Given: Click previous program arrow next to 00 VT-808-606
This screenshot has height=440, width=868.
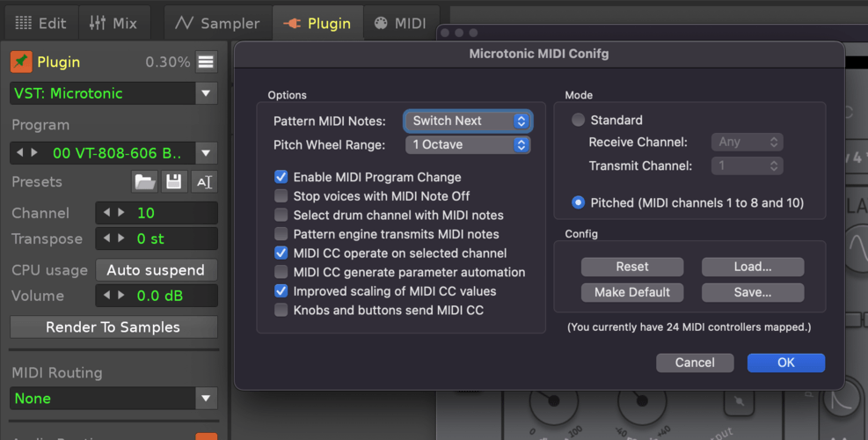Looking at the screenshot, I should point(21,153).
